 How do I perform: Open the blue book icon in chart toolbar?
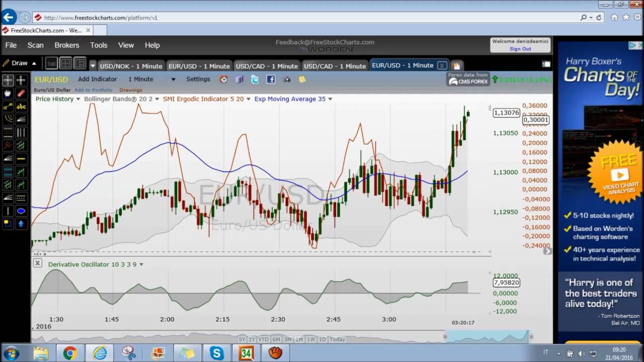tap(239, 79)
